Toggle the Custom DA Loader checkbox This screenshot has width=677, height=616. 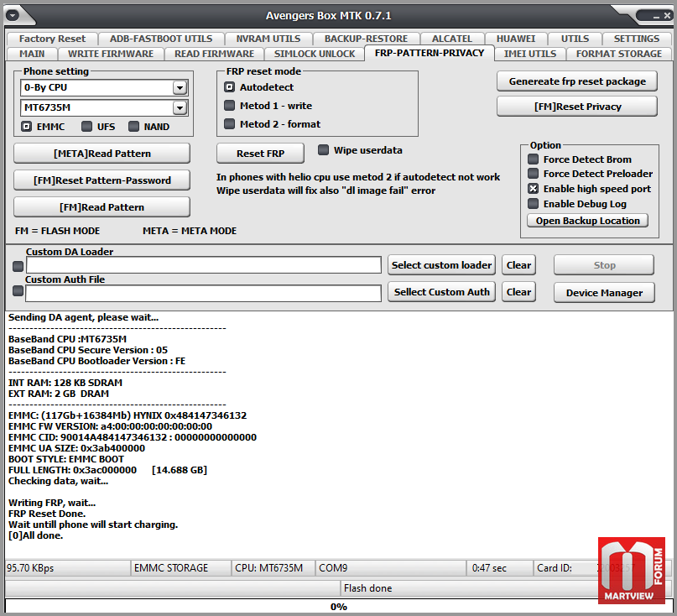[18, 267]
